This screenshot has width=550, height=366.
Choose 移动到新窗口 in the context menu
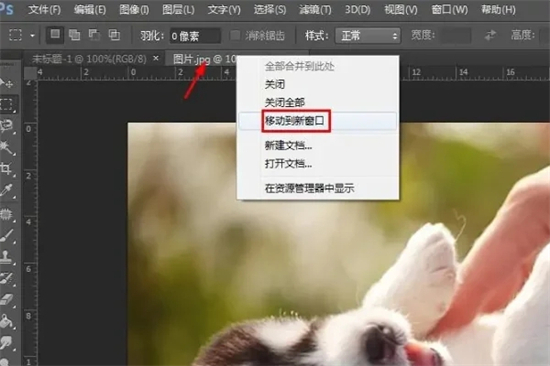317,121
